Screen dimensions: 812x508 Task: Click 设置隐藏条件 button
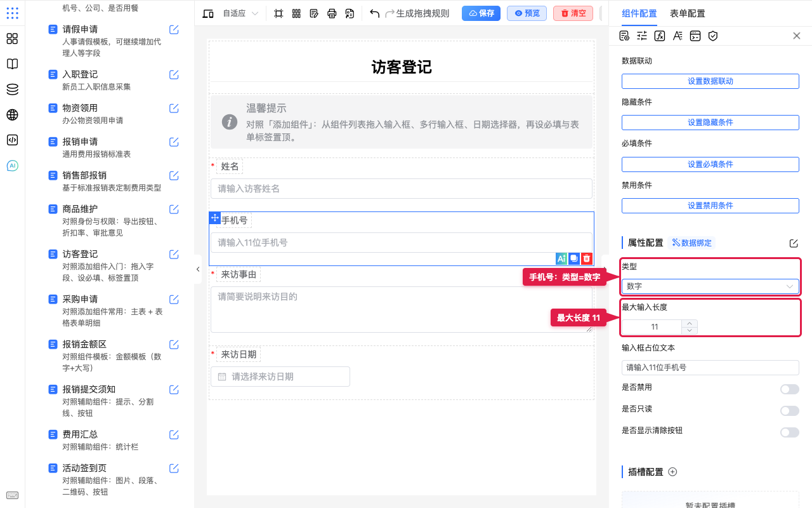(x=710, y=123)
